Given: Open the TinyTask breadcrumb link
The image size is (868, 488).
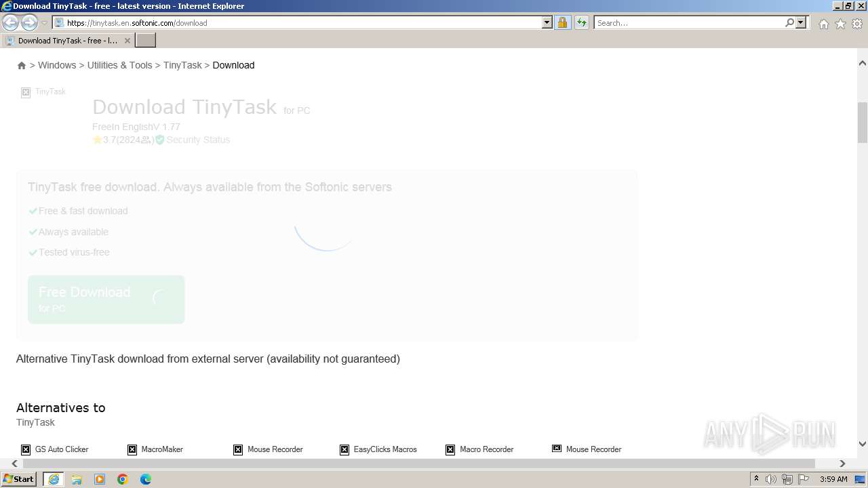Looking at the screenshot, I should (x=182, y=65).
